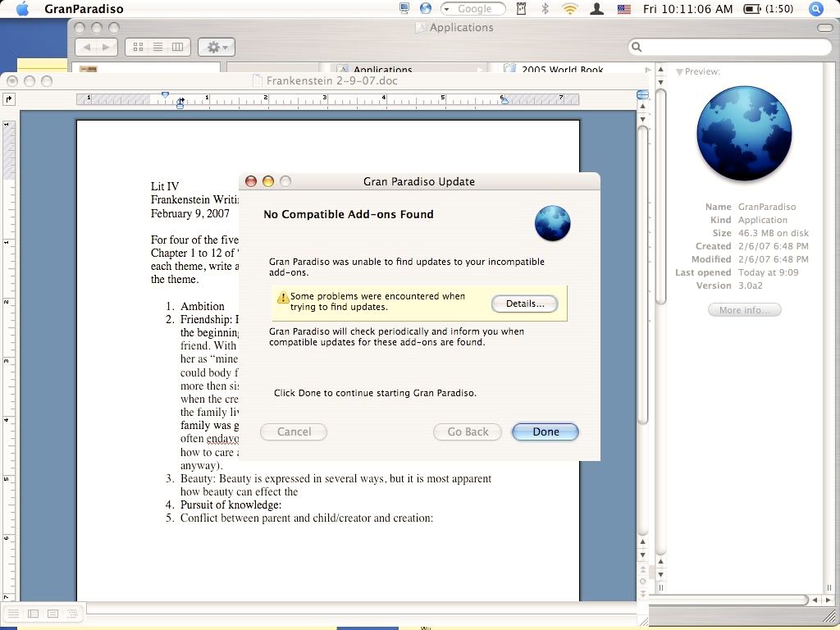Click the warning icon in the update dialog

coord(282,297)
